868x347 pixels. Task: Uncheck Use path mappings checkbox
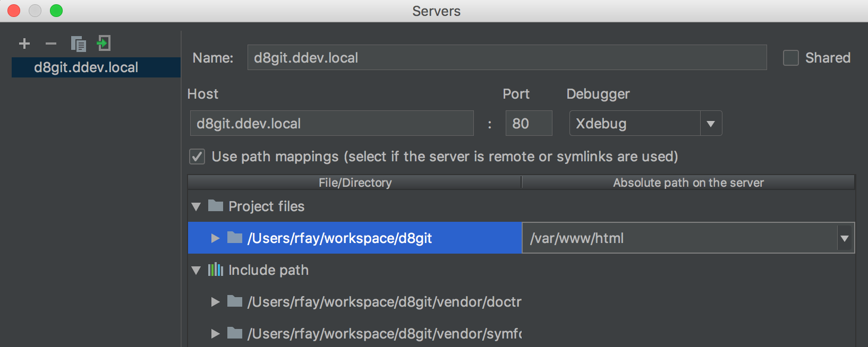[197, 157]
